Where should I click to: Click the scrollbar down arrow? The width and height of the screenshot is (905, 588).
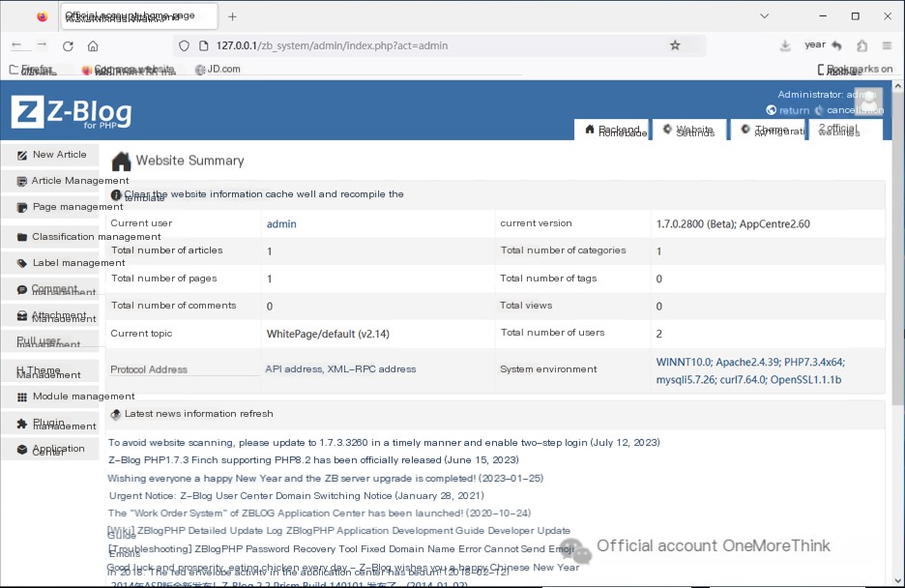897,580
